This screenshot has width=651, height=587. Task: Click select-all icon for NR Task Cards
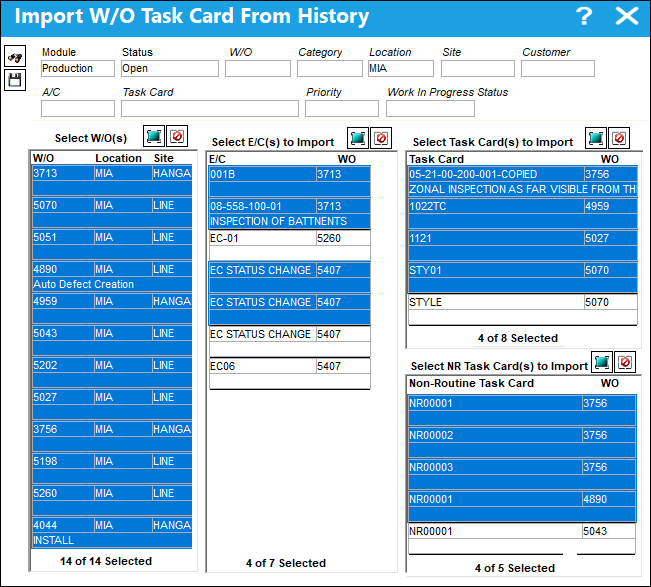click(x=602, y=362)
